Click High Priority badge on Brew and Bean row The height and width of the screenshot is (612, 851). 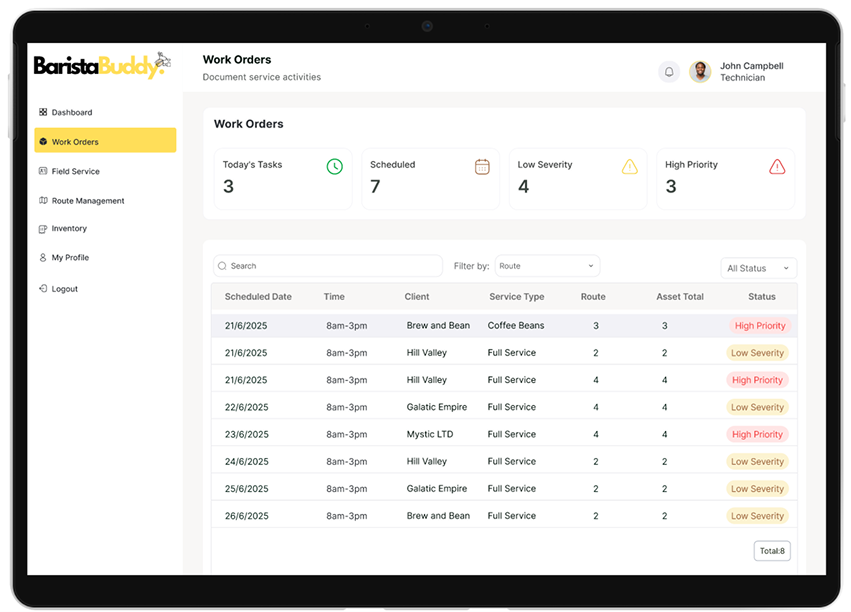759,326
